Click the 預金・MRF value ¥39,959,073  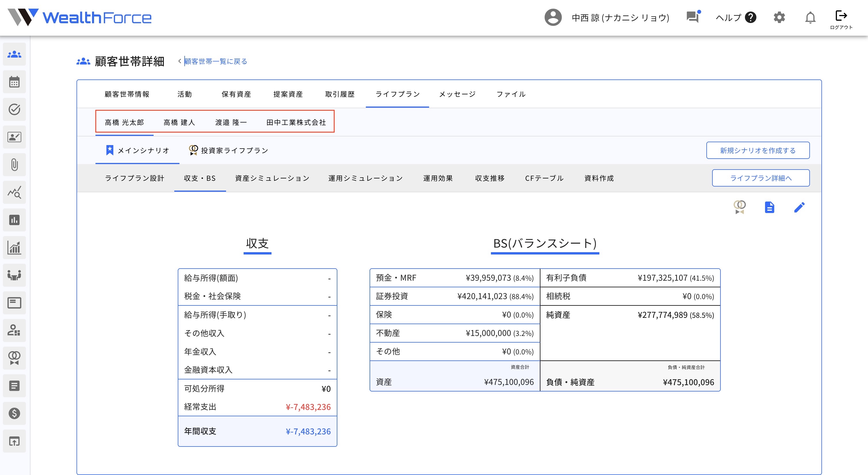488,278
